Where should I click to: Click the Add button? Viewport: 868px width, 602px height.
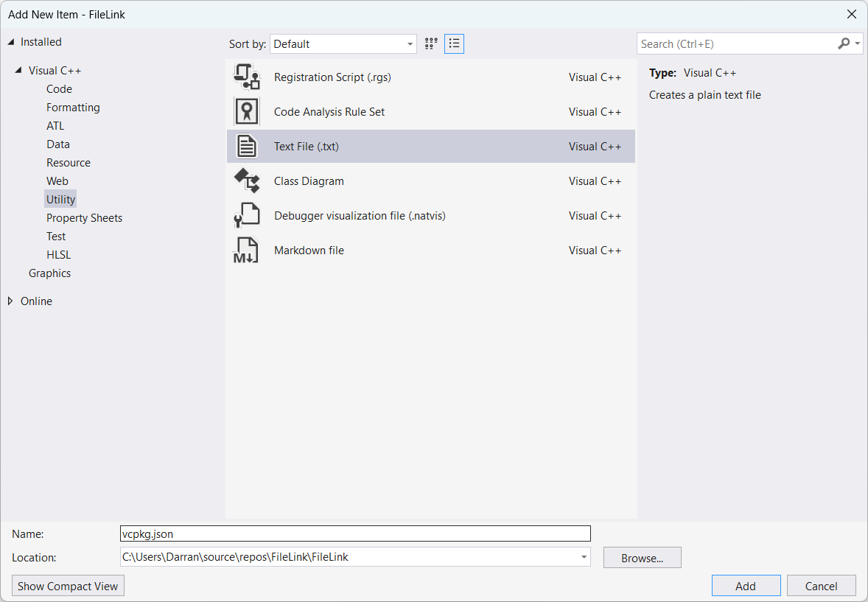click(x=746, y=586)
